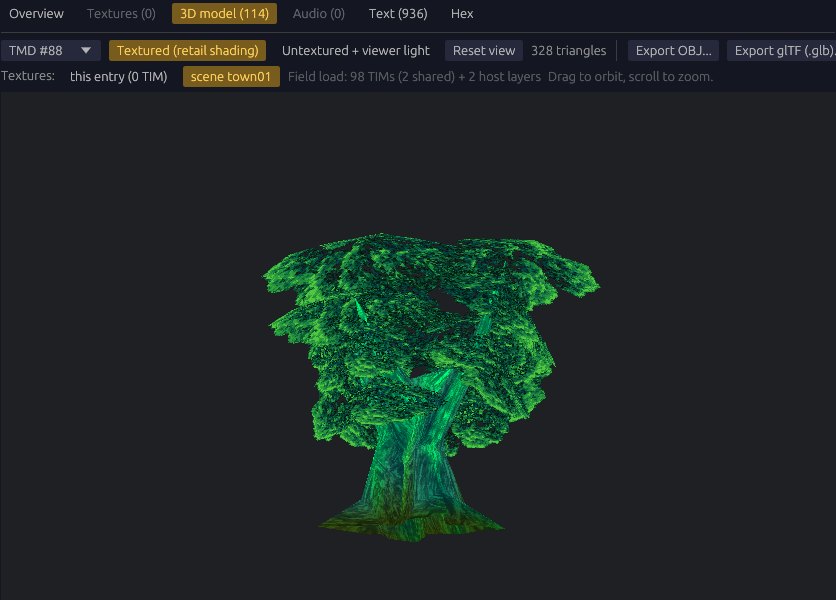Select the 3D model (114) tab
836x600 pixels.
tap(224, 14)
